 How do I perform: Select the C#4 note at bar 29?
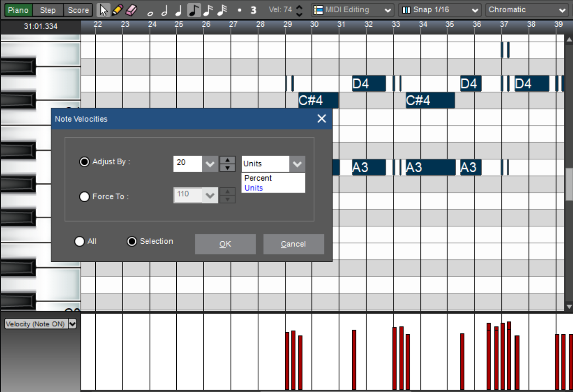[318, 100]
